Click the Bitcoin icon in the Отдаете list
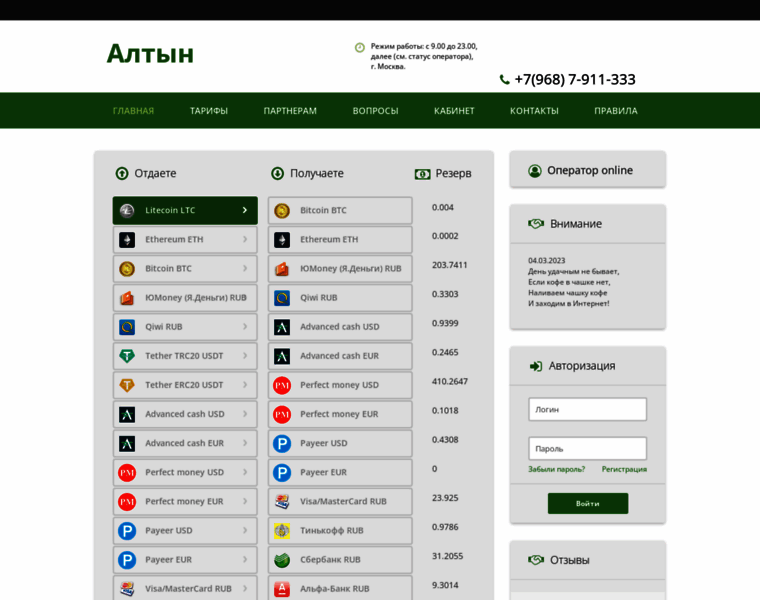 coord(127,268)
